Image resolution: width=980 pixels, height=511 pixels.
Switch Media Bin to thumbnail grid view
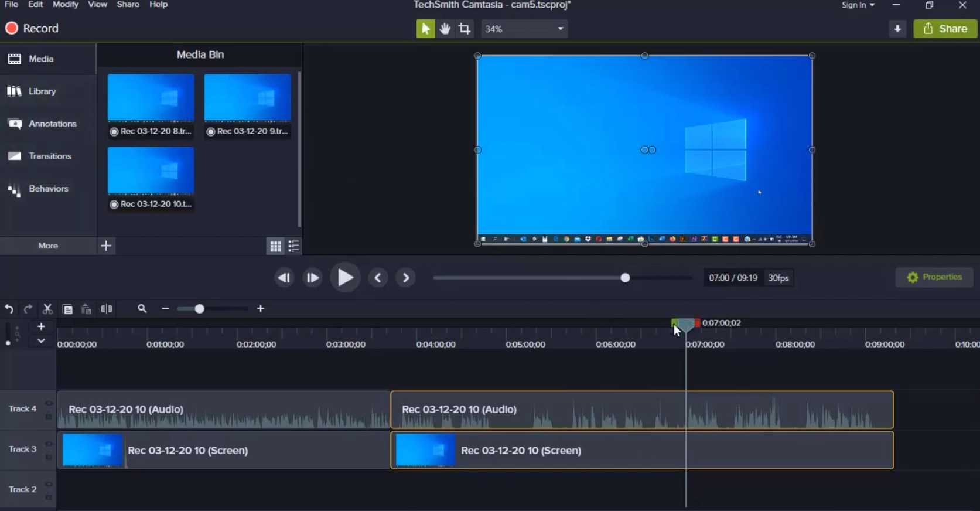click(275, 246)
